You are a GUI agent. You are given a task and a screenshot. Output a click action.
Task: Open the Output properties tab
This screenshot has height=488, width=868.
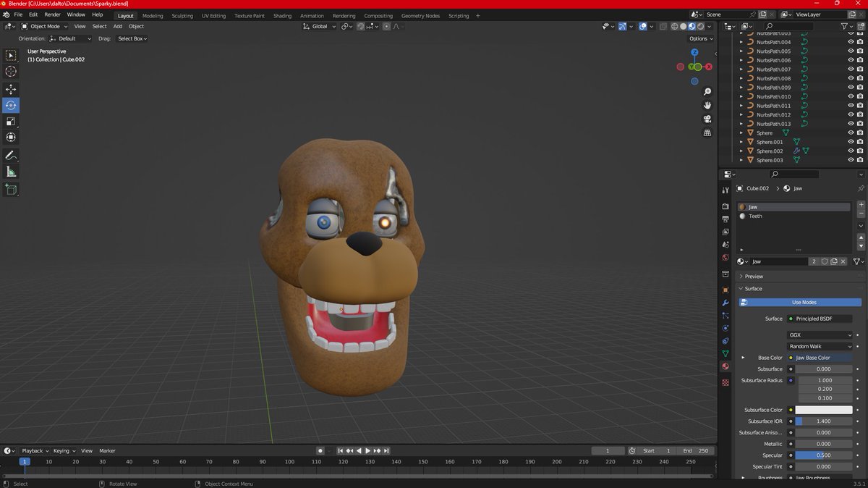726,219
